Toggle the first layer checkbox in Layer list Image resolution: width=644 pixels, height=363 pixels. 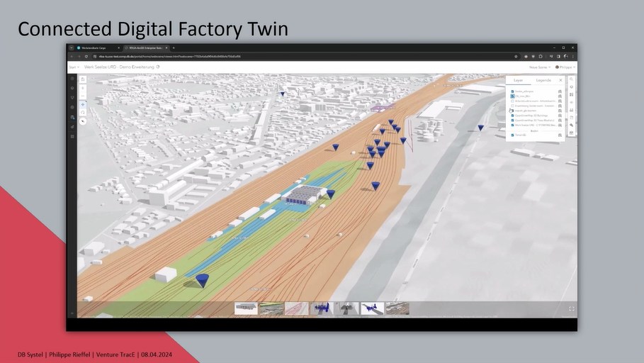(x=512, y=91)
